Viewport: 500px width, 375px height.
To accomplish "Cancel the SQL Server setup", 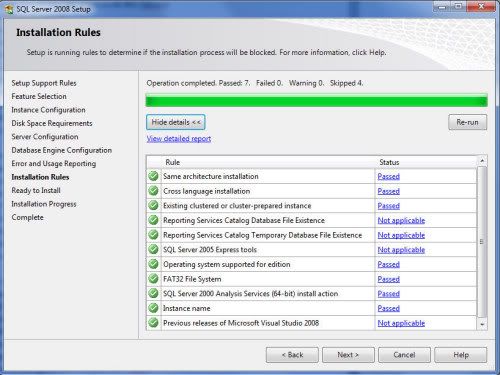I will click(404, 355).
